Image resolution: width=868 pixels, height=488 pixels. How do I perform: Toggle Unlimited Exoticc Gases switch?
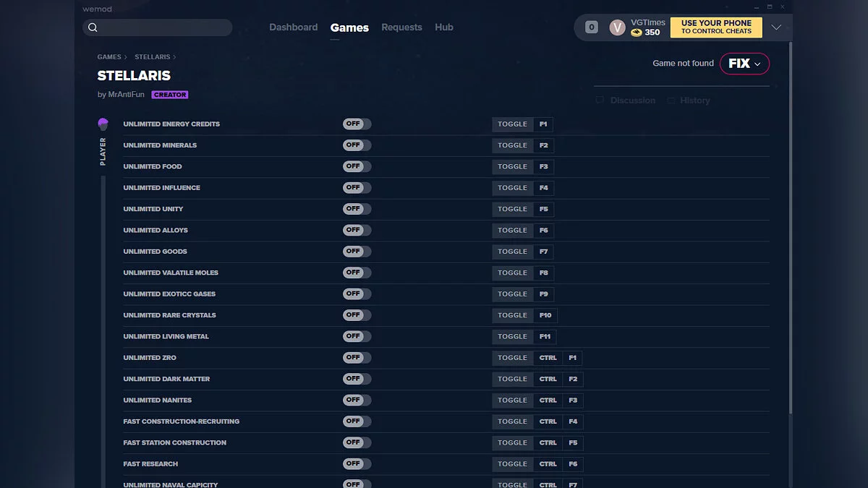pyautogui.click(x=357, y=294)
